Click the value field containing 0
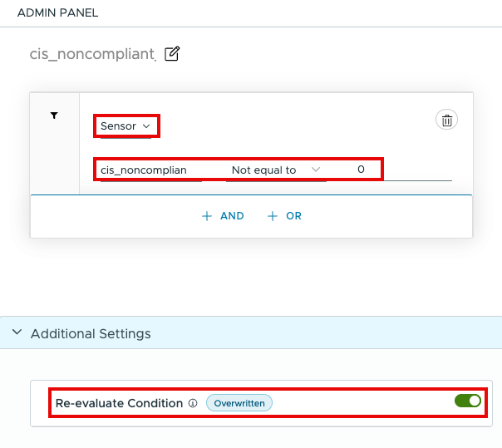502x448 pixels. pyautogui.click(x=361, y=170)
